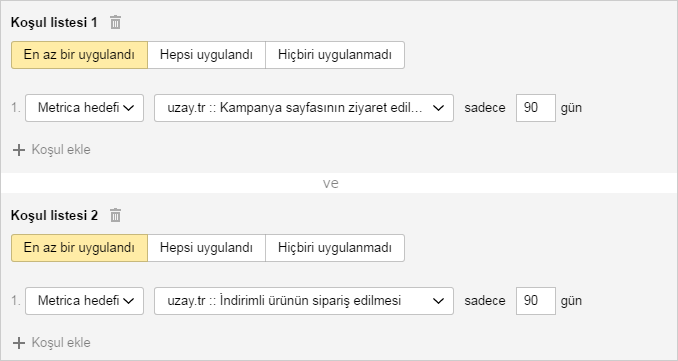Focus the 90 days field in list 2
This screenshot has width=678, height=361.
(536, 300)
